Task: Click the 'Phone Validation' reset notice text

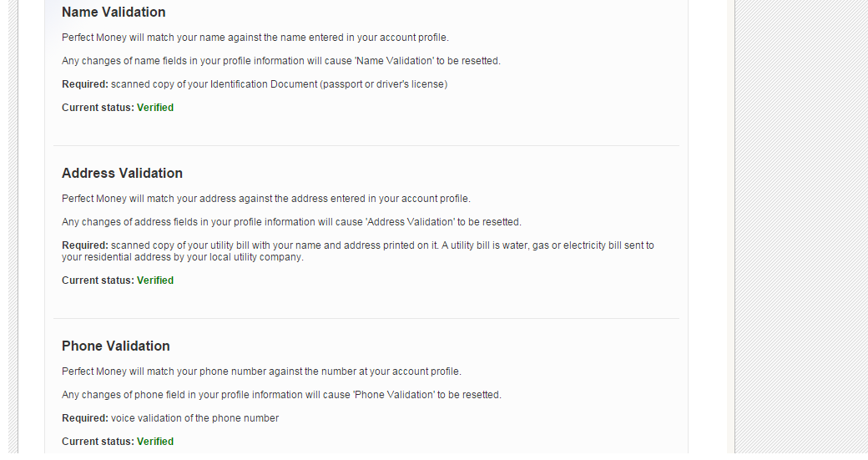Action: point(281,395)
